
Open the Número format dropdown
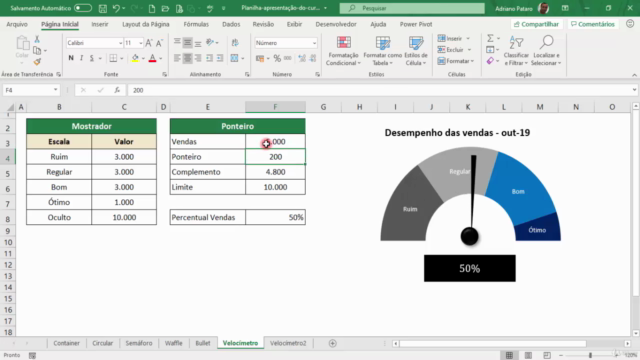click(314, 43)
